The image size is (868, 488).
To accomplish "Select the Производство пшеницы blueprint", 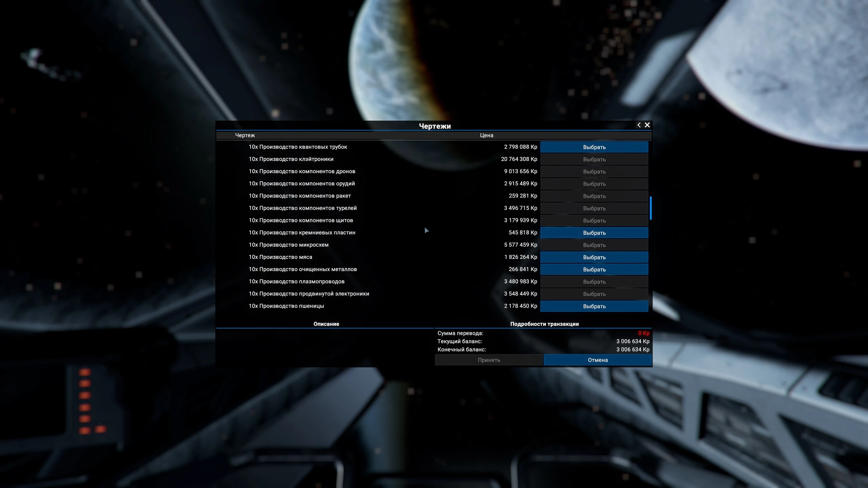I will pyautogui.click(x=594, y=306).
